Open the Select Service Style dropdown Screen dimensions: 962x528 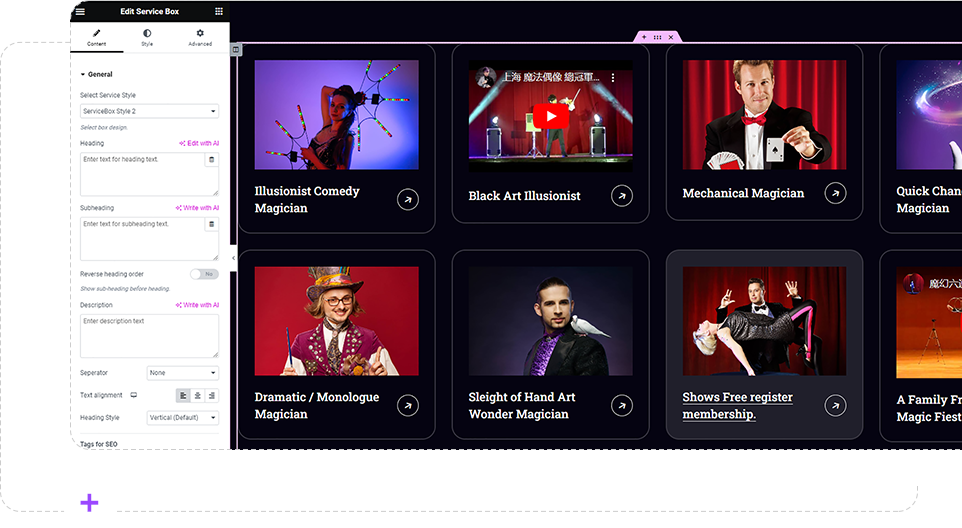coord(149,111)
